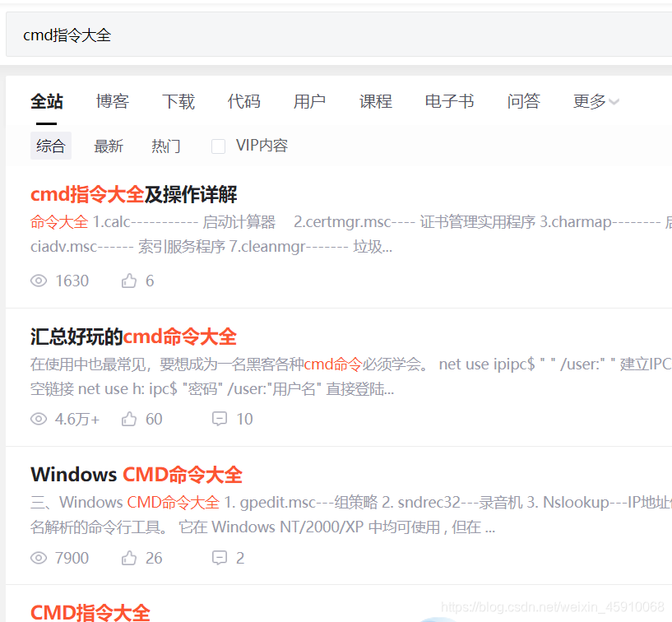The width and height of the screenshot is (672, 622).
Task: Tick the VIP内容 checkbox
Action: pyautogui.click(x=218, y=146)
